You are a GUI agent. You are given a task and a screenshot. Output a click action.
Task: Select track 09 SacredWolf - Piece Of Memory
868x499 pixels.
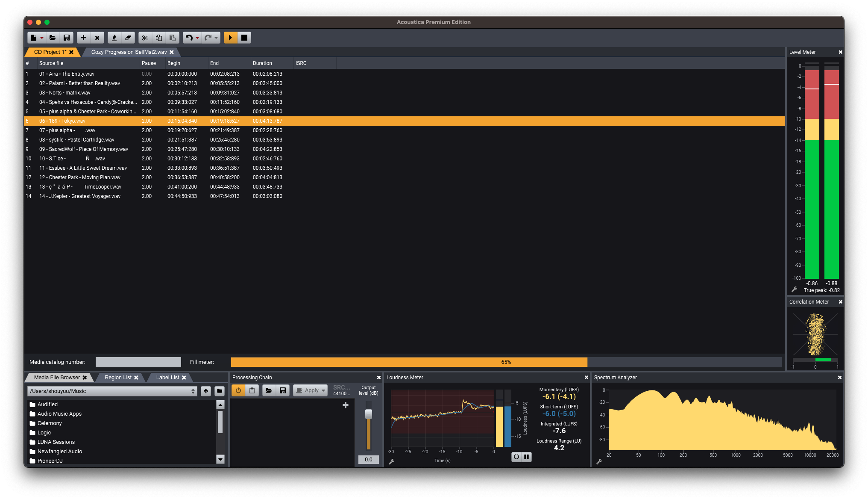click(x=84, y=149)
